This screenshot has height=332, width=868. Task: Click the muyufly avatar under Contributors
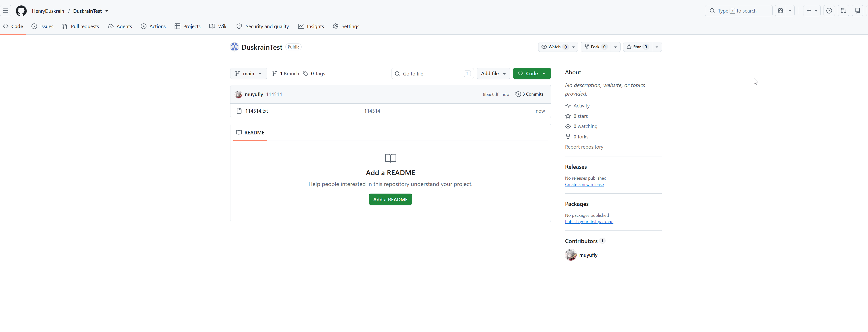[x=571, y=255]
